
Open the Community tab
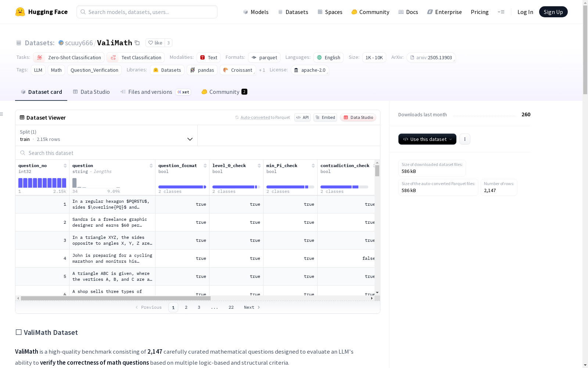tap(224, 92)
